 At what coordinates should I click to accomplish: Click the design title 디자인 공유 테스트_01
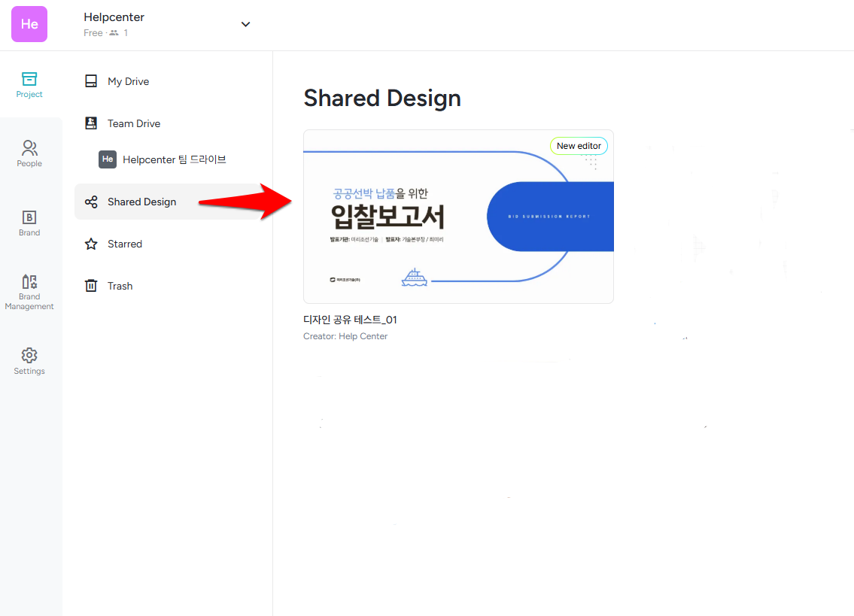click(350, 320)
